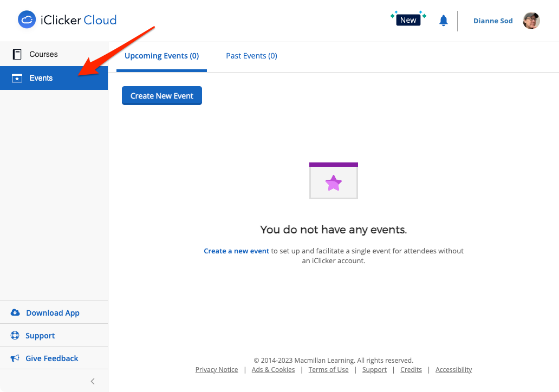Viewport: 559px width, 392px height.
Task: Click the notification bell icon
Action: pos(443,20)
